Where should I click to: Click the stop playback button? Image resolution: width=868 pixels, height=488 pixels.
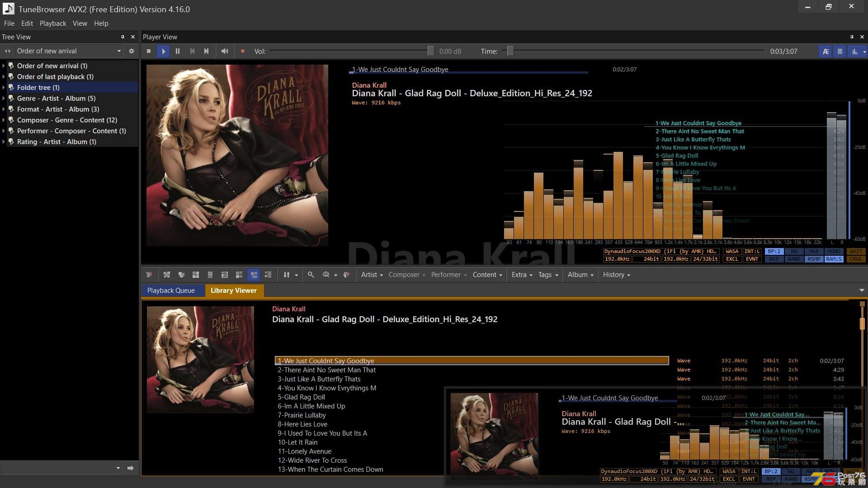point(149,51)
